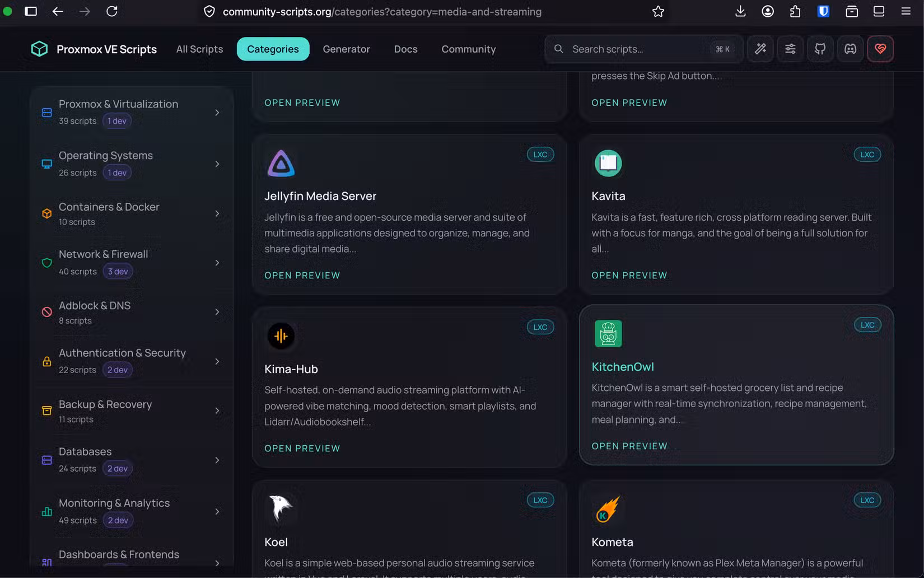The image size is (924, 578).
Task: Open the sliders settings icon
Action: point(790,49)
